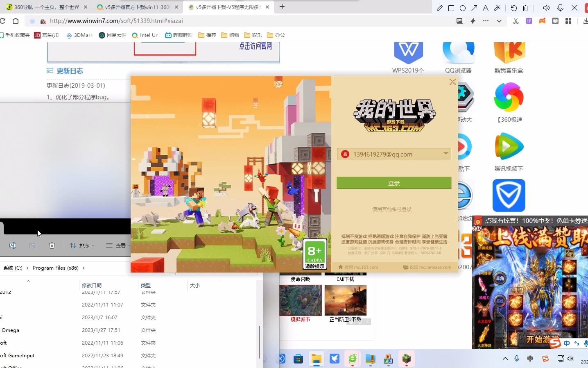Click the browser home button
The width and height of the screenshot is (588, 368).
pos(16,21)
